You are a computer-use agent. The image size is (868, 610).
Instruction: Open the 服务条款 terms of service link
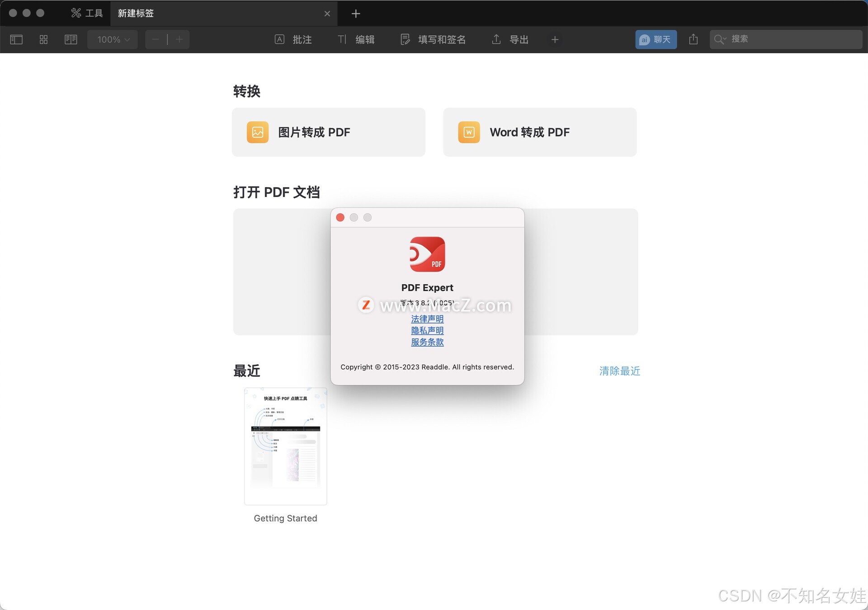tap(427, 342)
